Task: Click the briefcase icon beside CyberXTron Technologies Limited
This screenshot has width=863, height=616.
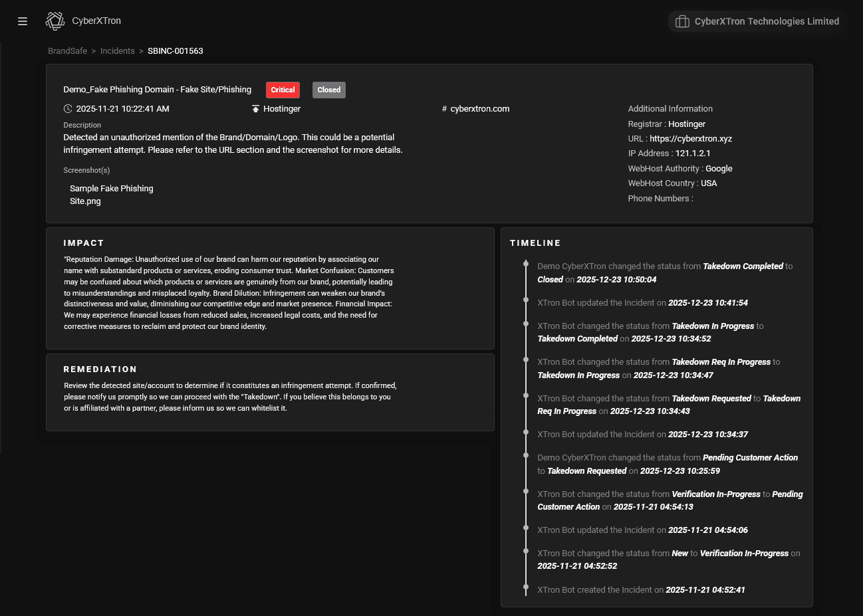Action: tap(682, 21)
